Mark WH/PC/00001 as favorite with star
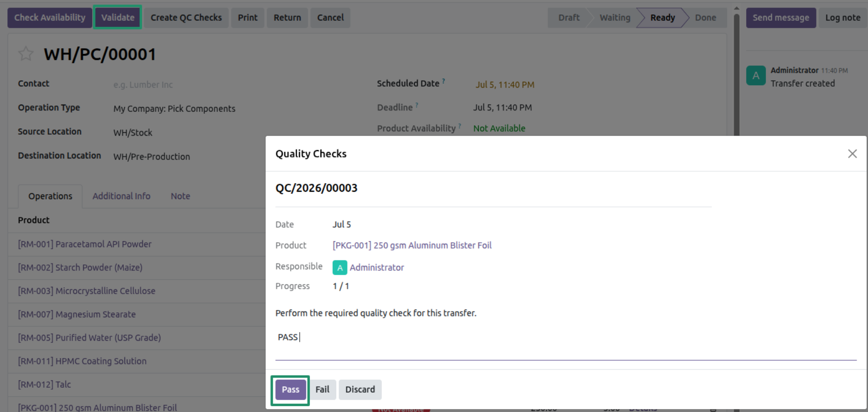Image resolution: width=868 pixels, height=412 pixels. coord(26,53)
